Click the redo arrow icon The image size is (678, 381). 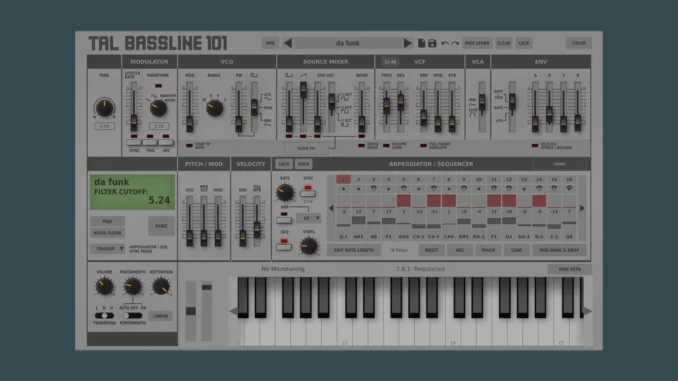(x=455, y=43)
